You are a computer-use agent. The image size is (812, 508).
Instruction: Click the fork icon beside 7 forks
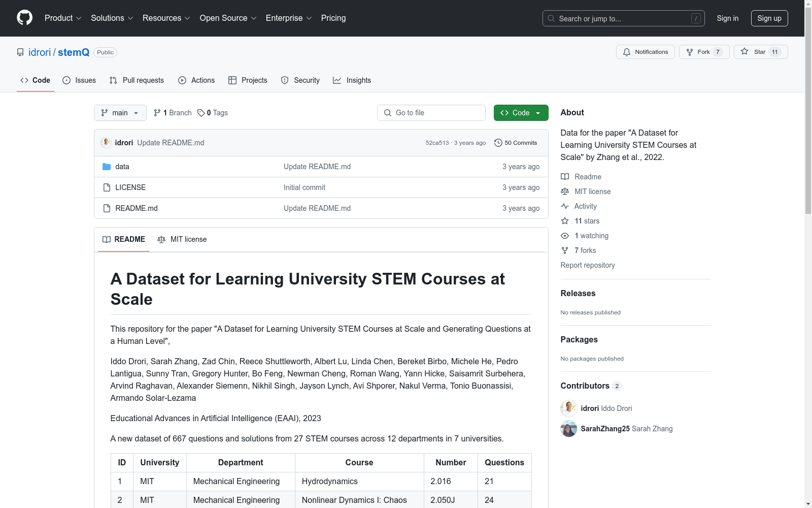pyautogui.click(x=565, y=250)
